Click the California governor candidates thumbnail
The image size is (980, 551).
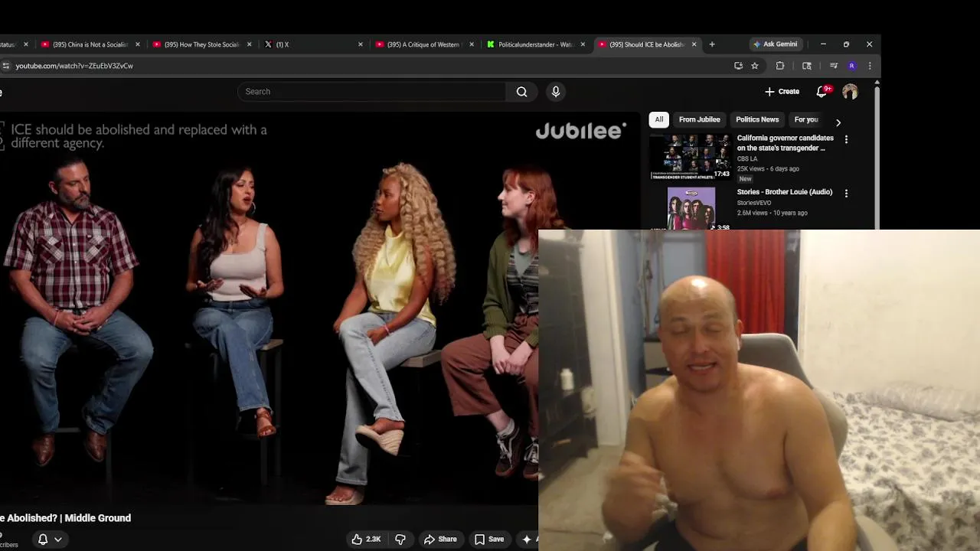point(691,157)
